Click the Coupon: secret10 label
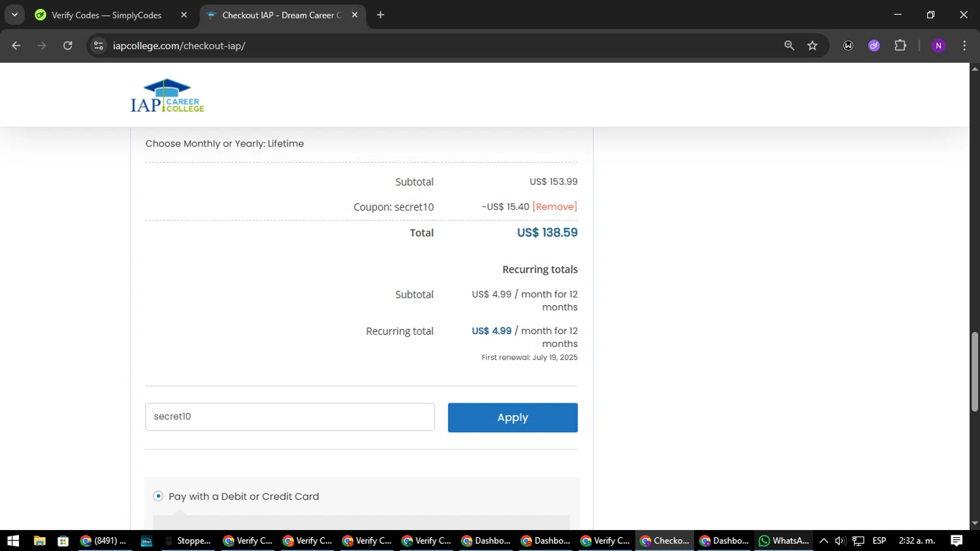The width and height of the screenshot is (980, 551). click(393, 207)
